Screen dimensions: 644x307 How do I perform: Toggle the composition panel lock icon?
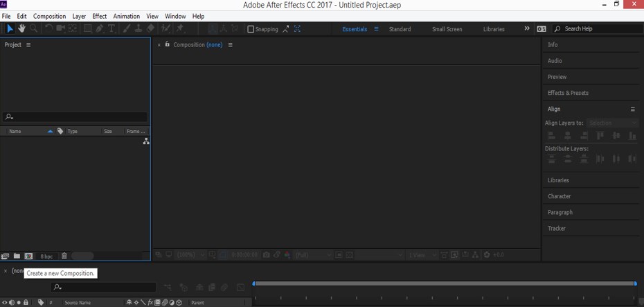coord(167,44)
